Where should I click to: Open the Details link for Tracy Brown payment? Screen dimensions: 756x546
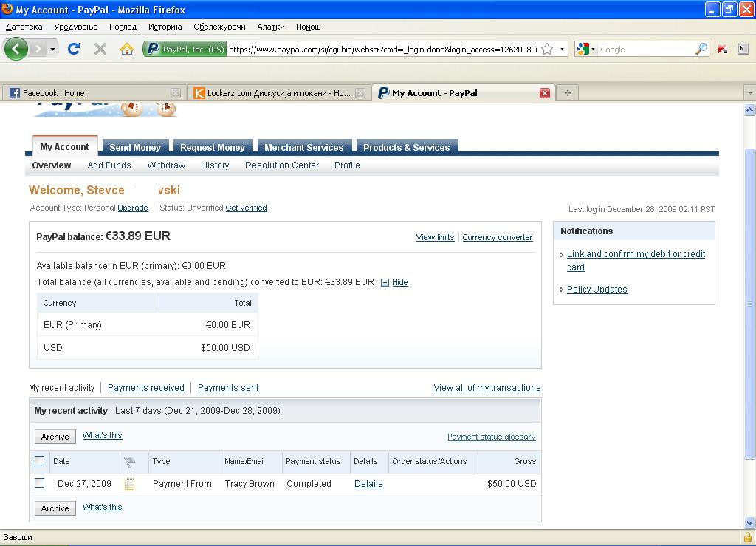tap(368, 484)
